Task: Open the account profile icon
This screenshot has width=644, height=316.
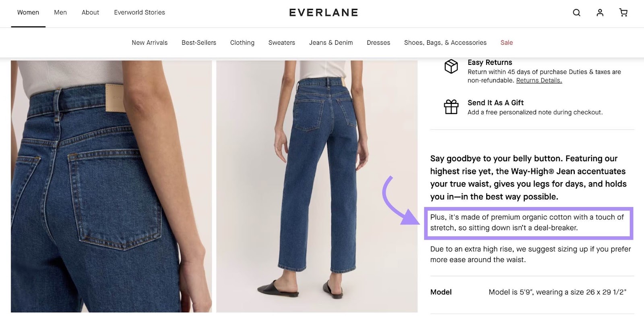Action: 600,12
